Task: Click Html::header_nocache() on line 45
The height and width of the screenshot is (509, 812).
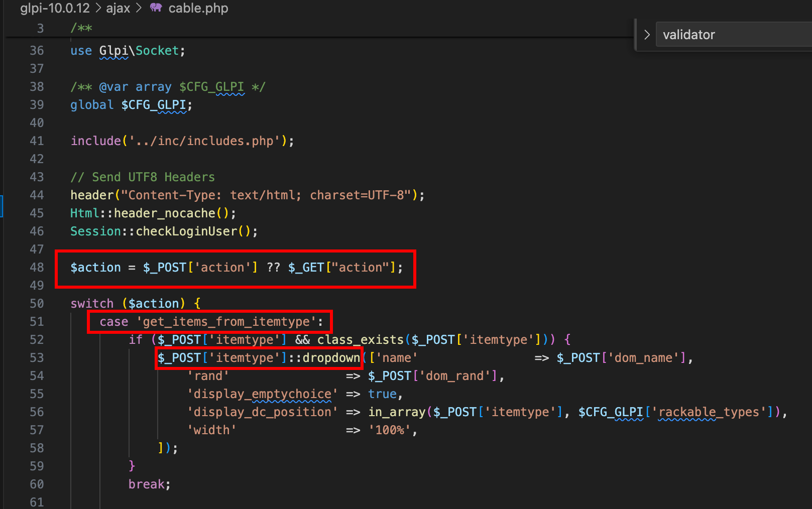Action: pos(153,213)
